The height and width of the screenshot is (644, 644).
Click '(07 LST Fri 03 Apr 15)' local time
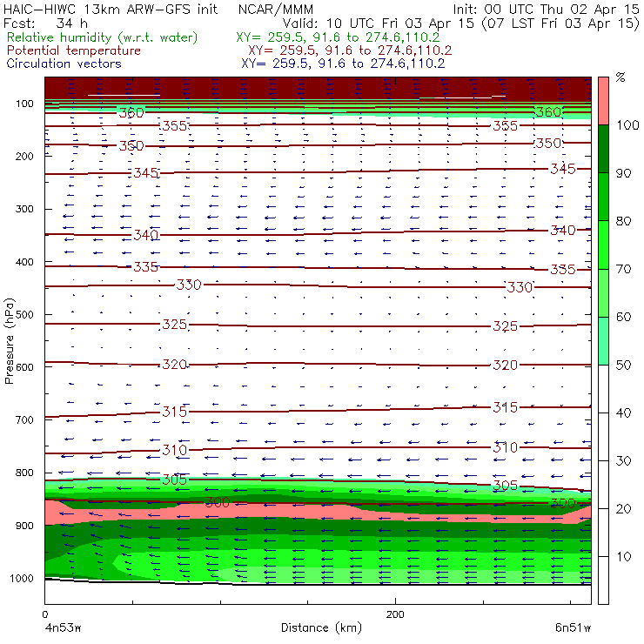[561, 23]
